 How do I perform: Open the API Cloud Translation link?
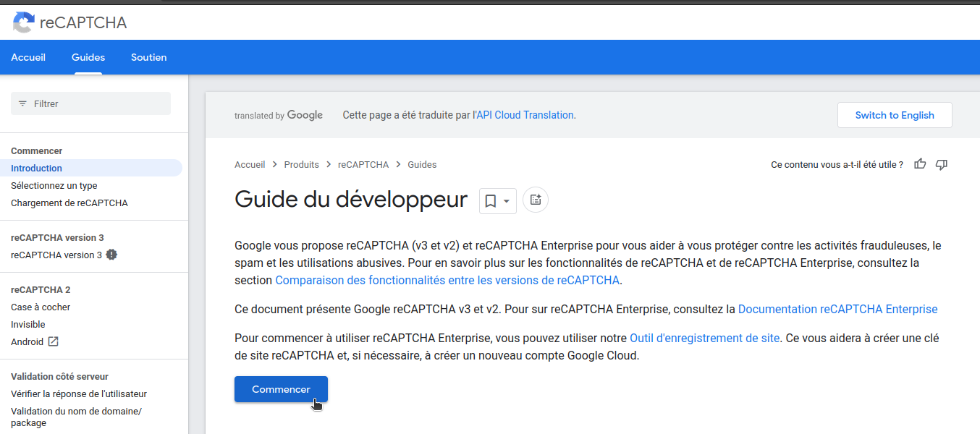click(x=525, y=115)
